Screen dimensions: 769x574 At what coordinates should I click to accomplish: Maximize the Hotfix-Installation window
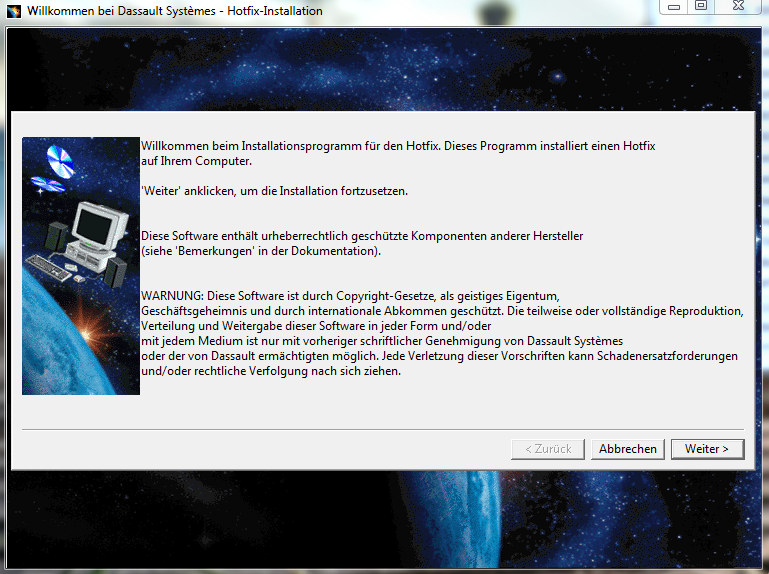point(701,6)
